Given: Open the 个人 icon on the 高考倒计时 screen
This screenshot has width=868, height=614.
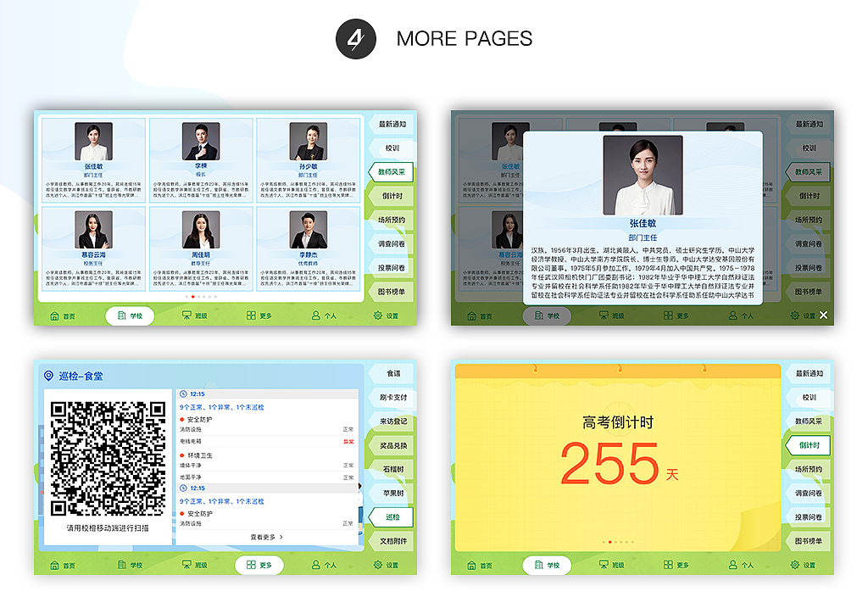Looking at the screenshot, I should tap(733, 565).
